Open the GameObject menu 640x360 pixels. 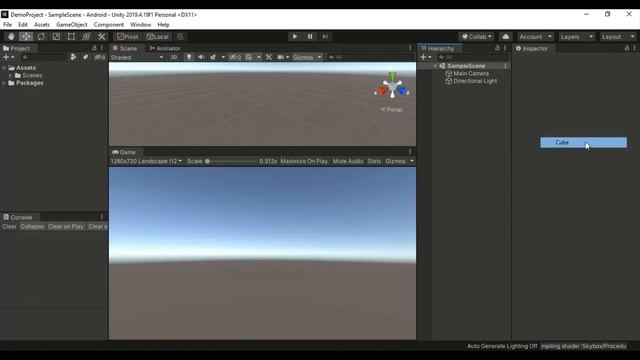(71, 24)
